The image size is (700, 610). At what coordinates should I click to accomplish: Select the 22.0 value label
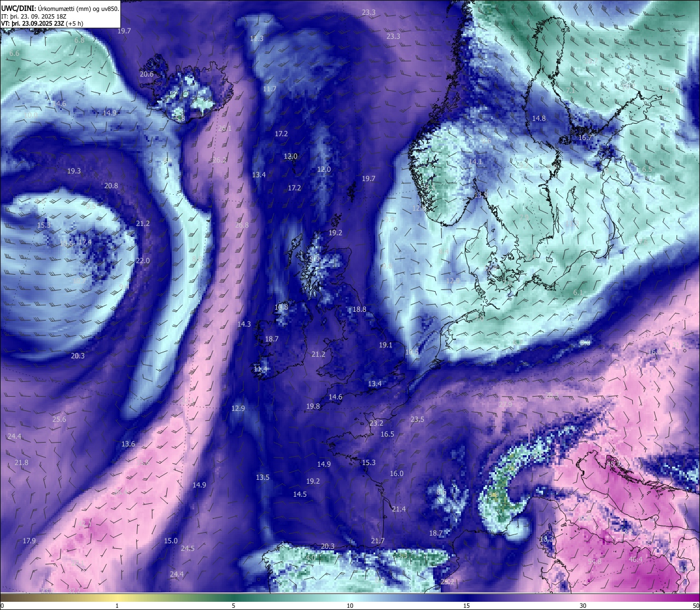coord(143,261)
